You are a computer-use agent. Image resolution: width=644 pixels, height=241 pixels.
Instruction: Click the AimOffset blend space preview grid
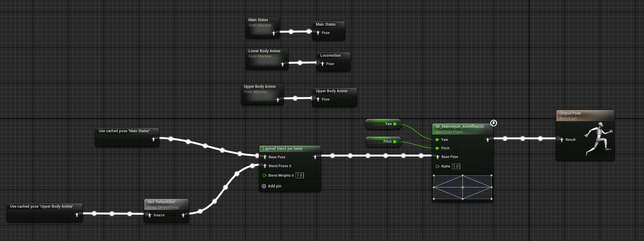point(462,187)
